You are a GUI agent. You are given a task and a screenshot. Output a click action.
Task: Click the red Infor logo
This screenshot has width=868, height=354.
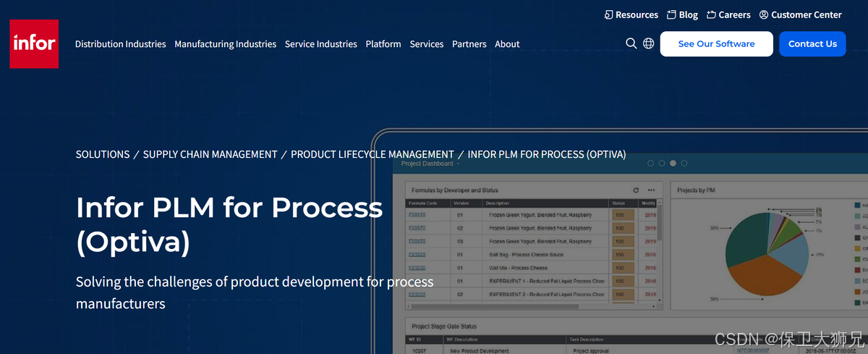pos(34,43)
